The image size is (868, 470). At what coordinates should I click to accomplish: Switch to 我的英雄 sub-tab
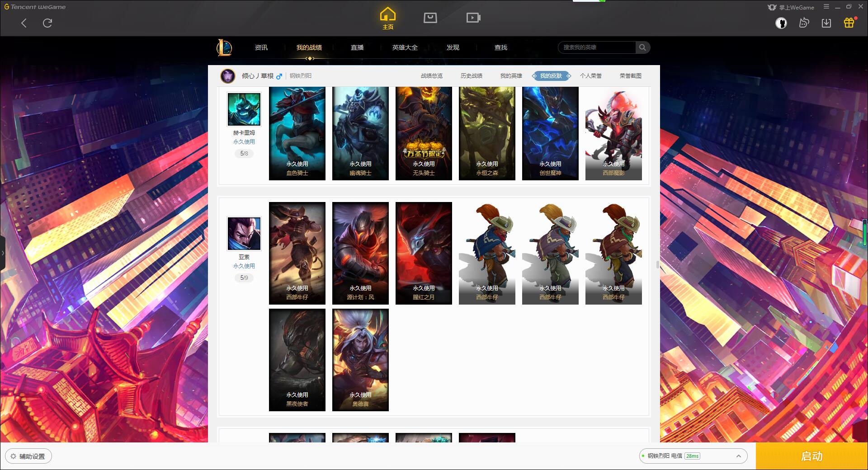click(x=511, y=76)
